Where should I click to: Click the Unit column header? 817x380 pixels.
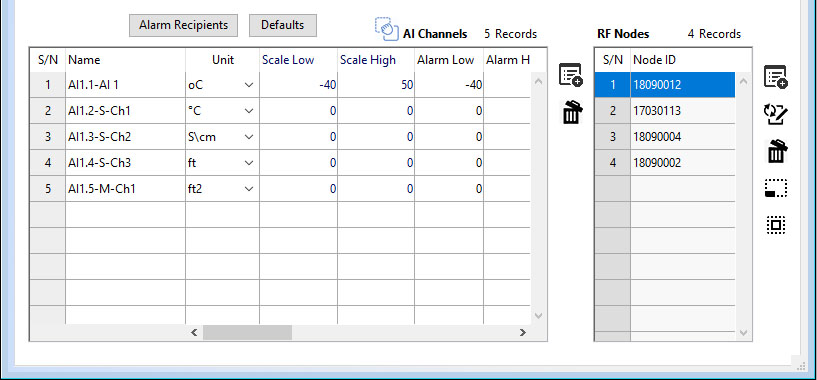click(x=222, y=60)
